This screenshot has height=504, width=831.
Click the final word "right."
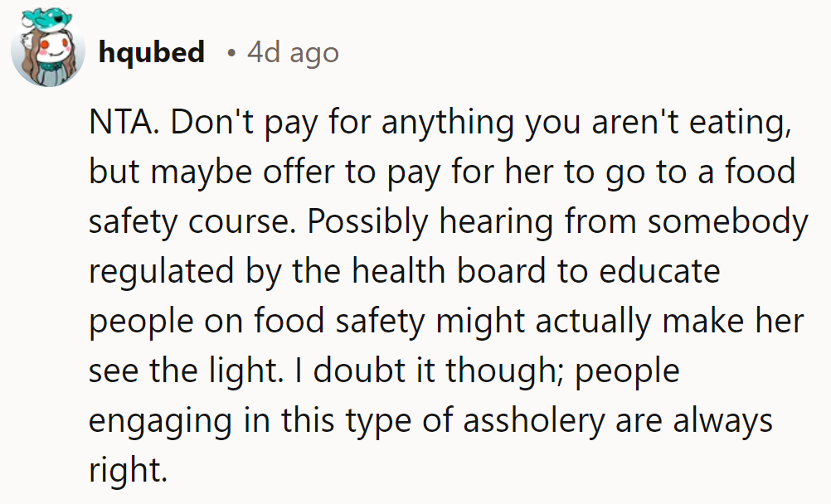(x=128, y=469)
